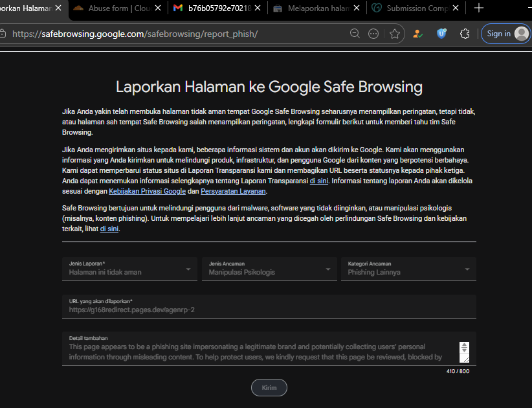Click the page heading Laporkan Halaman ke Google Safe Browsing
The width and height of the screenshot is (532, 408).
(x=269, y=87)
